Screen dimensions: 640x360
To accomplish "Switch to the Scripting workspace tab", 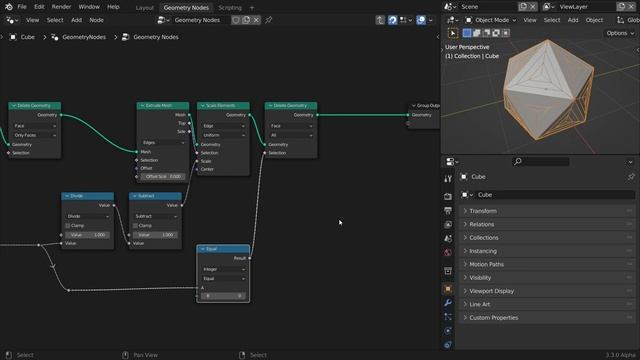I will pyautogui.click(x=230, y=8).
